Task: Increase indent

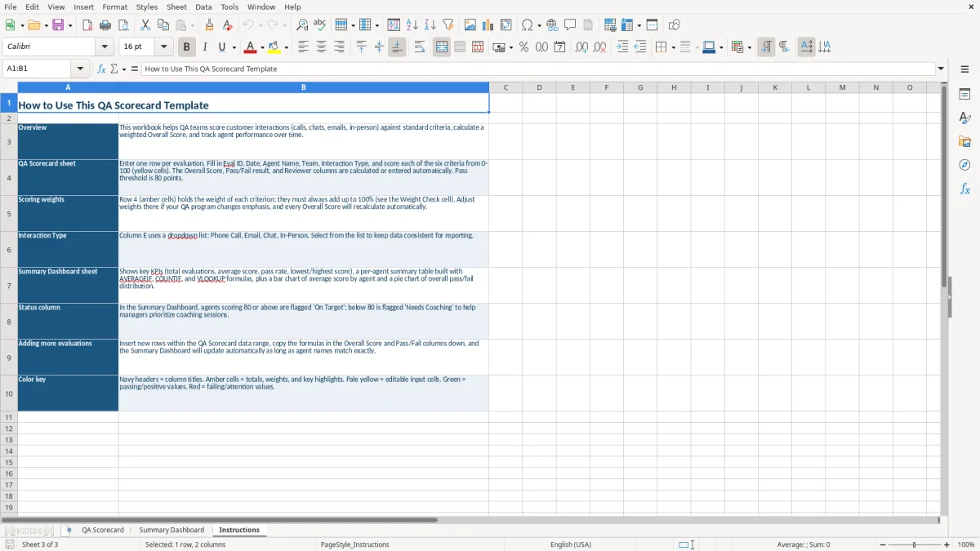Action: coord(622,47)
